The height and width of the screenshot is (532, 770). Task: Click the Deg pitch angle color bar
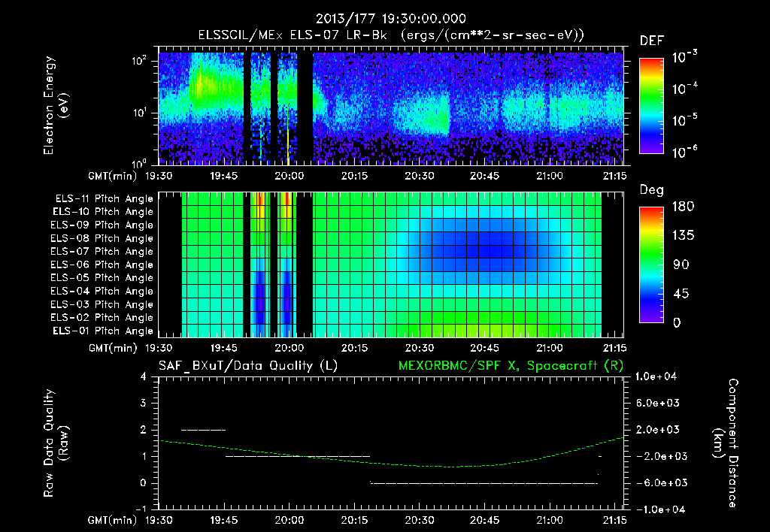click(651, 264)
